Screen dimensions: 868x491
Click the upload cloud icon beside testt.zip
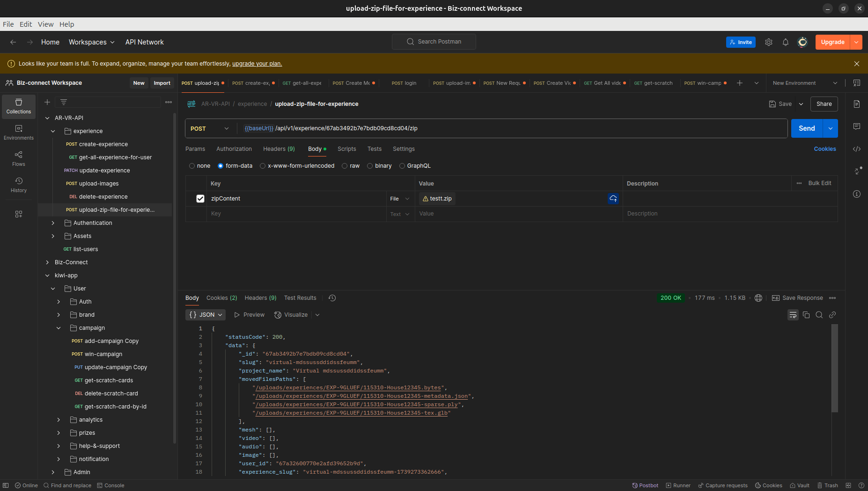pyautogui.click(x=613, y=199)
